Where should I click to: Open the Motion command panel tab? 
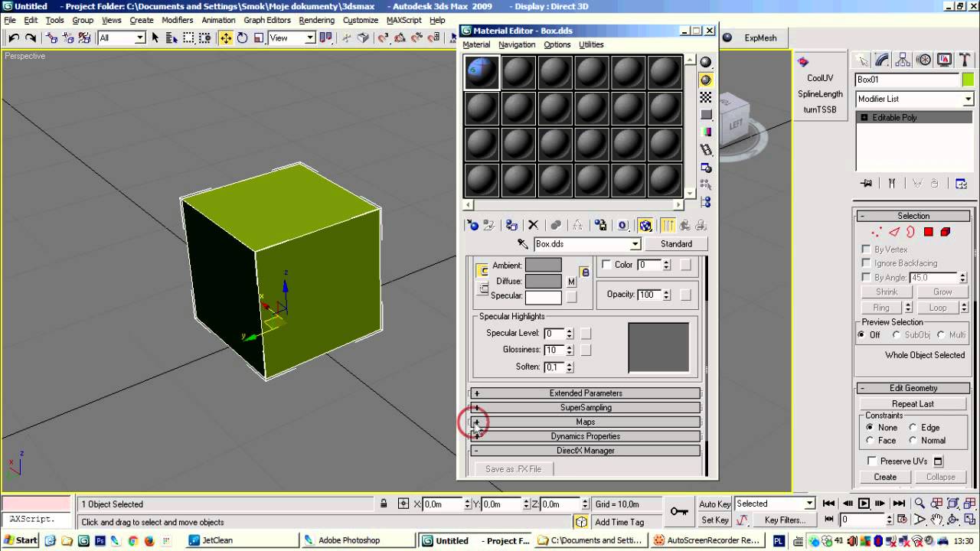923,60
